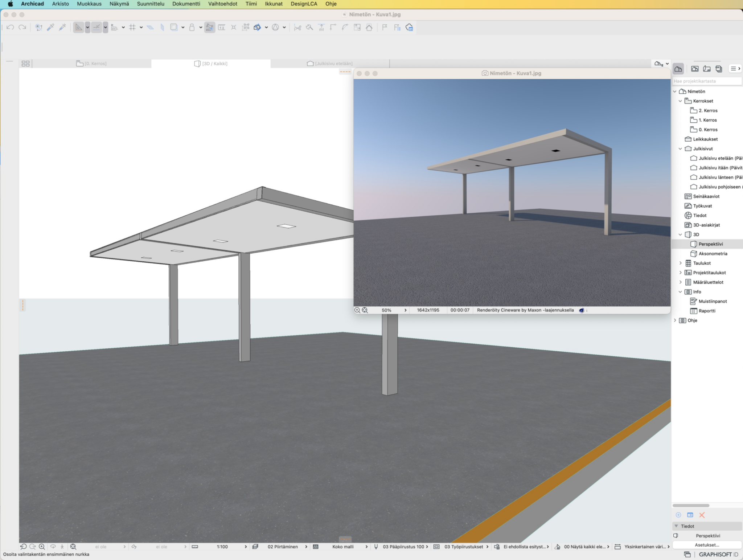Open the Muokkaus menu
The width and height of the screenshot is (743, 560).
tap(89, 4)
